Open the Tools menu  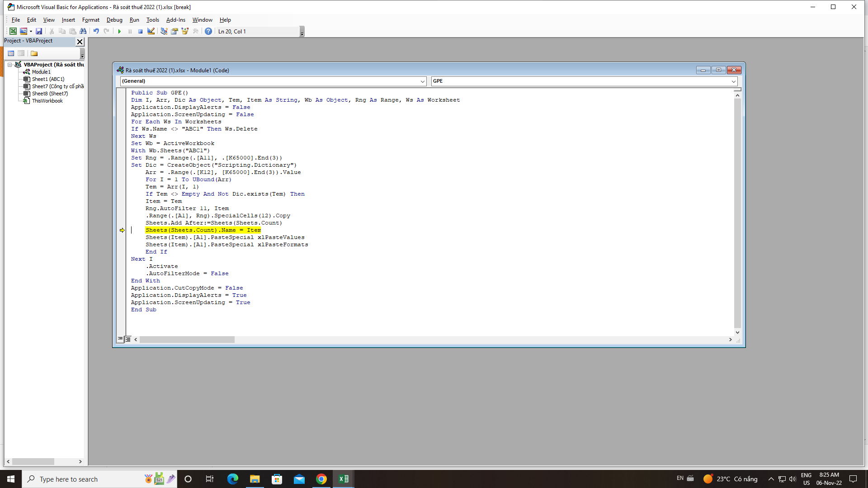point(152,20)
